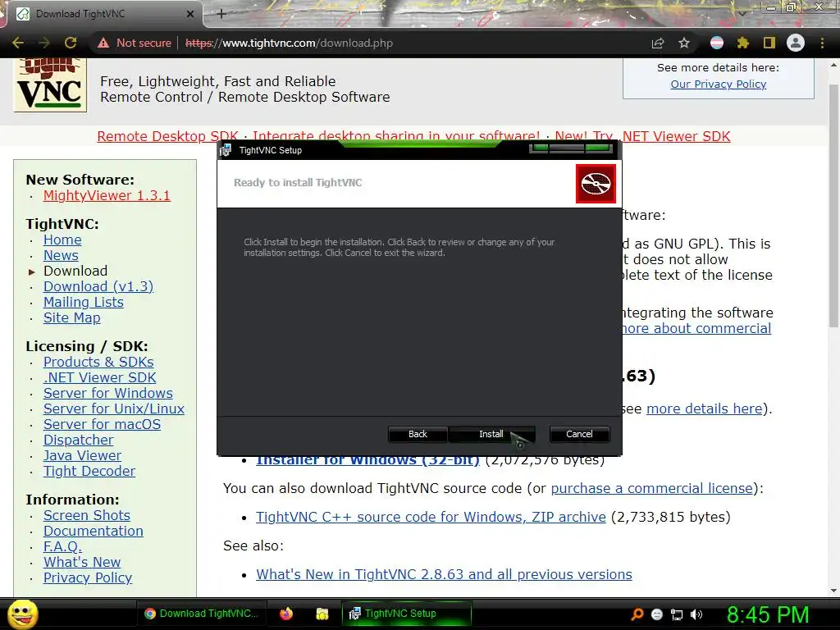
Task: Click the browser forward arrow
Action: point(44,43)
